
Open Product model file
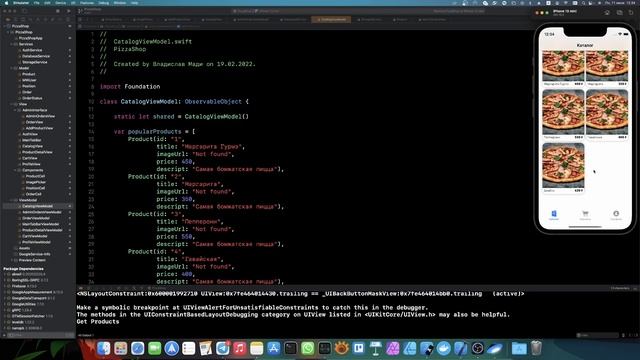(x=29, y=74)
